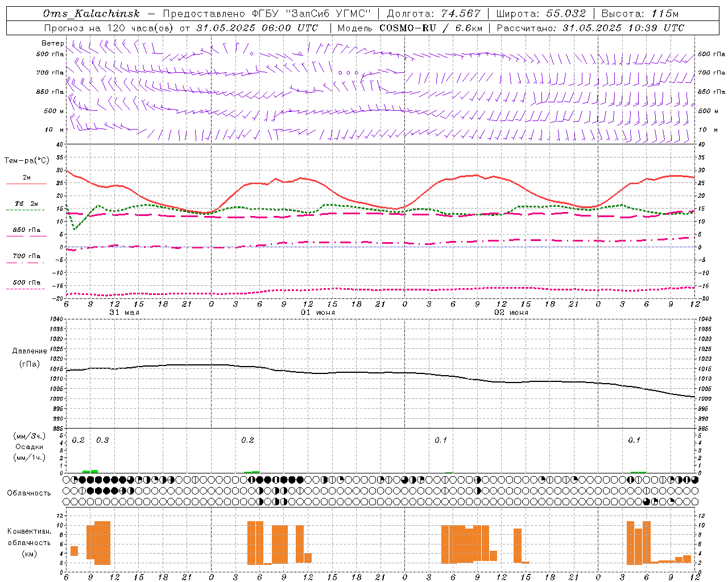The image size is (728, 582).
Task: Click the Долгота: 74.567 header field
Action: pos(434,14)
